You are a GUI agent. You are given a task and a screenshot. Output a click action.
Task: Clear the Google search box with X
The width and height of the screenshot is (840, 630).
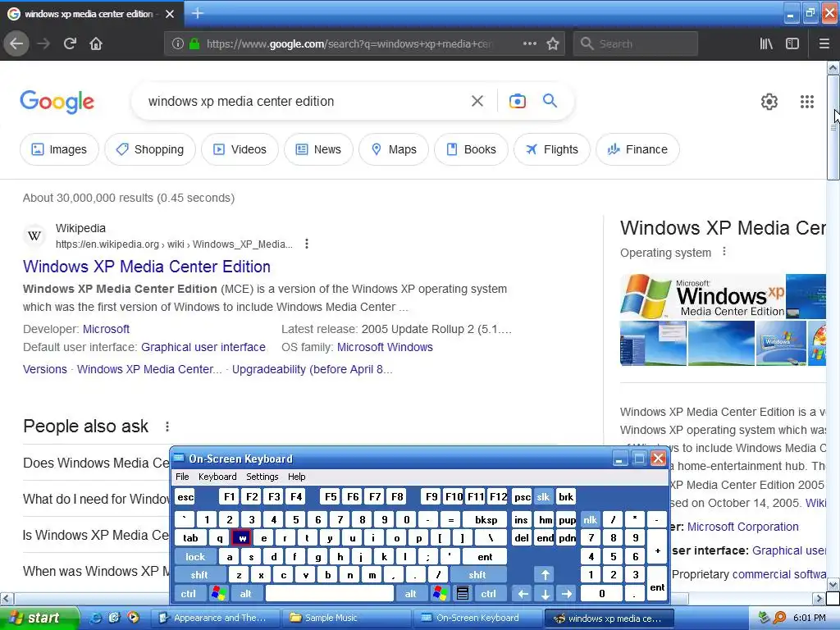point(477,101)
